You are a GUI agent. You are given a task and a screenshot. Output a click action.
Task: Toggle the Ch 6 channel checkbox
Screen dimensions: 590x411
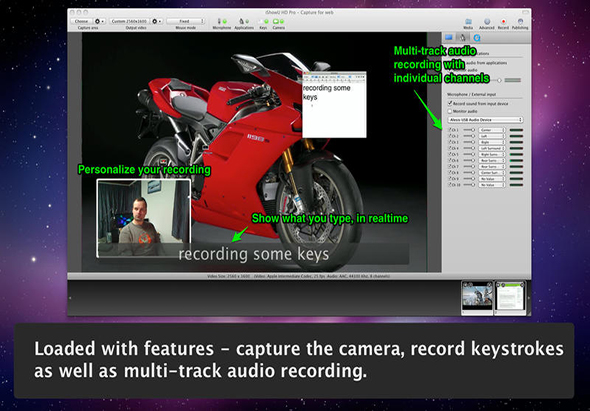click(x=450, y=160)
